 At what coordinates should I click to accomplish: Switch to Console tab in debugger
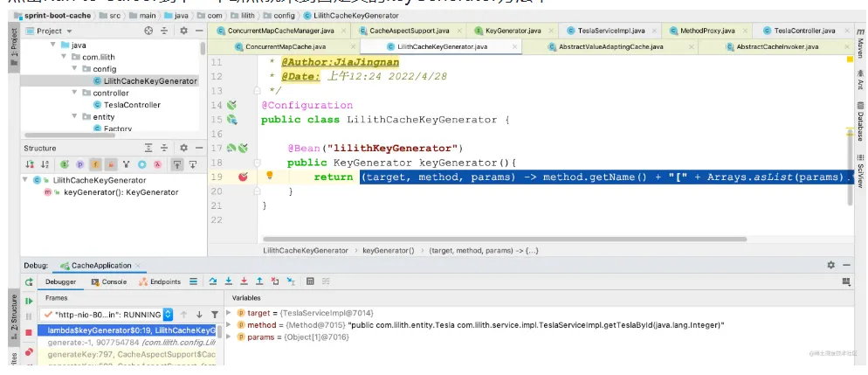109,281
